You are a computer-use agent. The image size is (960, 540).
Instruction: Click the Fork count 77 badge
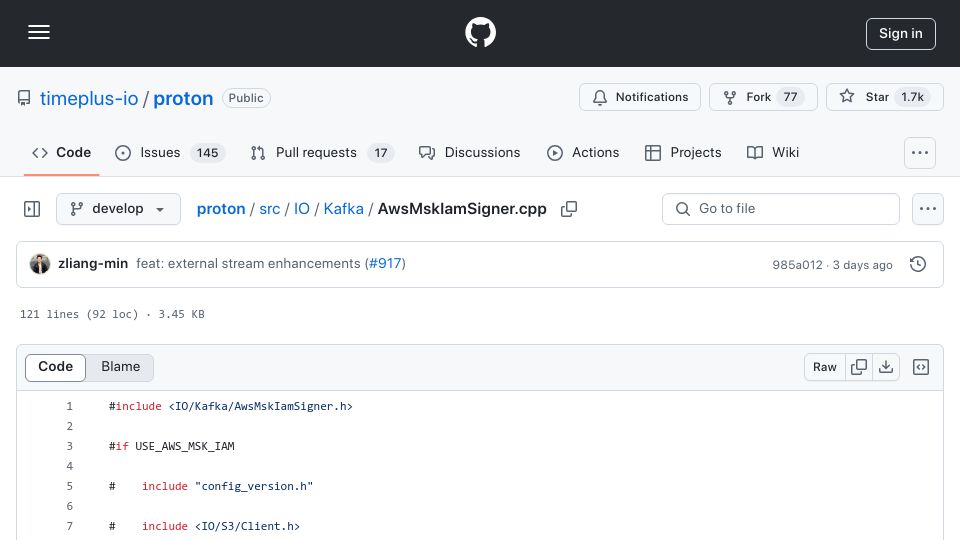(790, 97)
